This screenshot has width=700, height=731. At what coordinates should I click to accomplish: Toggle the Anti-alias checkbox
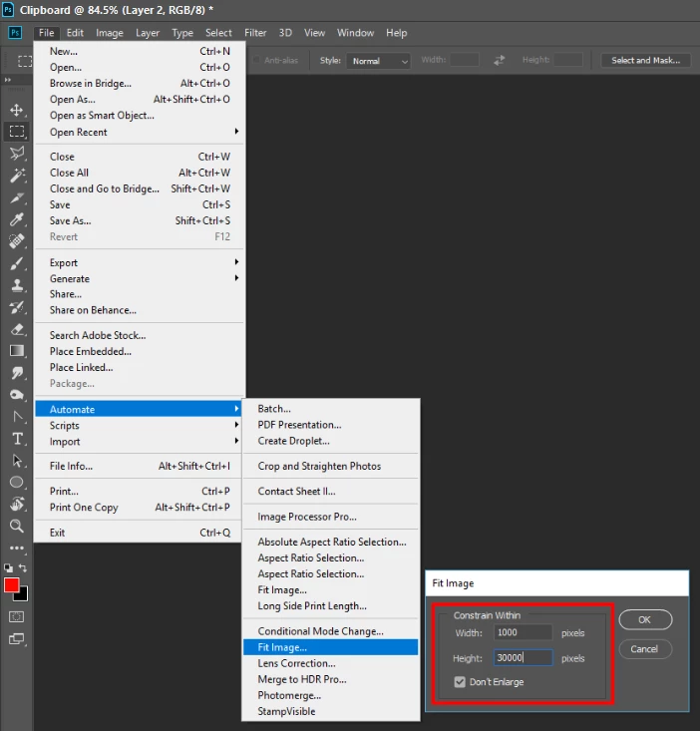click(256, 60)
